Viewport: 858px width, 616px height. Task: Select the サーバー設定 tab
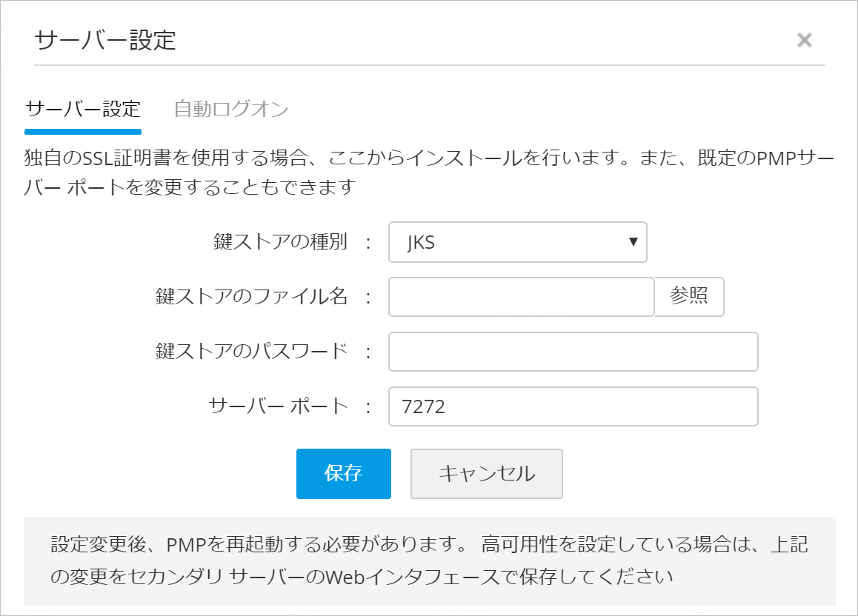click(x=83, y=110)
